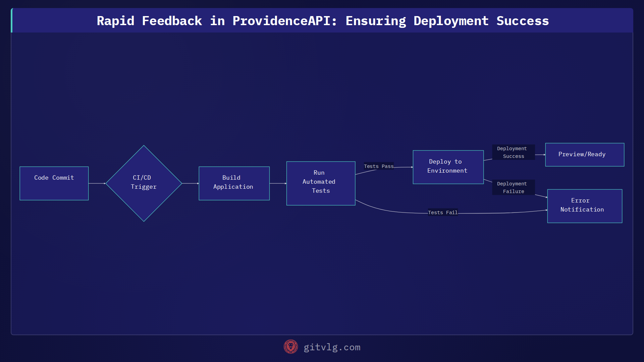This screenshot has width=644, height=362.
Task: Click the Preview/Ready node
Action: 585,155
